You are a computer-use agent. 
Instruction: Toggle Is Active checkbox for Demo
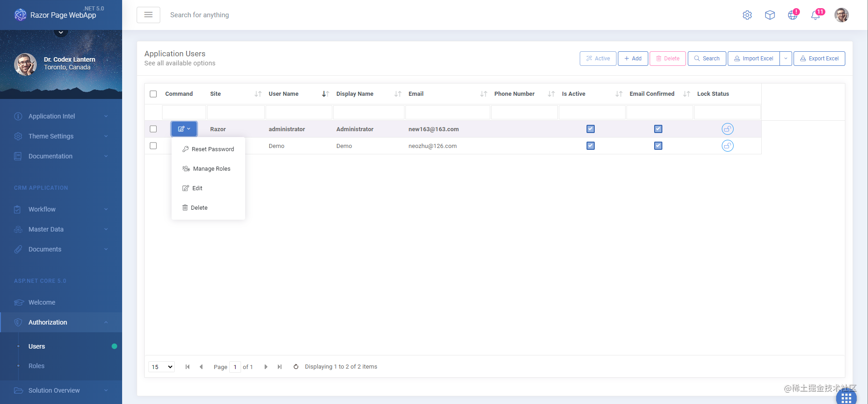coord(591,146)
